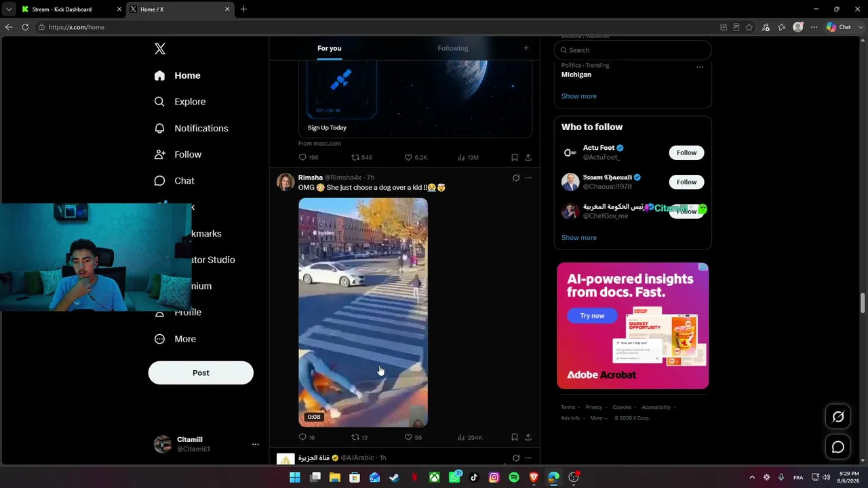This screenshot has height=488, width=868.
Task: Click Try now in Adobe Acrobat ad
Action: point(592,316)
